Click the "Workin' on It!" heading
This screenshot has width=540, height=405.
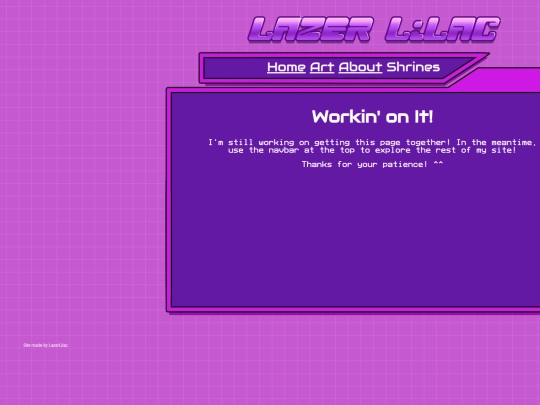[x=372, y=117]
